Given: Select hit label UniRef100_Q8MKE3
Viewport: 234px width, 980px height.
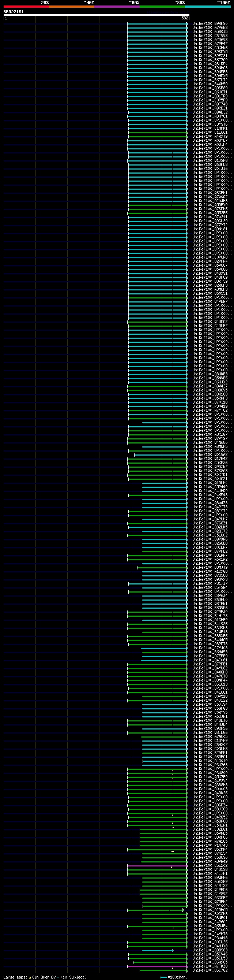Looking at the screenshot, I should [210, 374].
